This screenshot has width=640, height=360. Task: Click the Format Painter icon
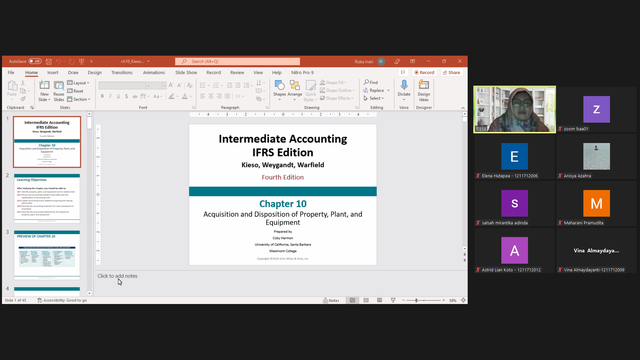pyautogui.click(x=23, y=98)
